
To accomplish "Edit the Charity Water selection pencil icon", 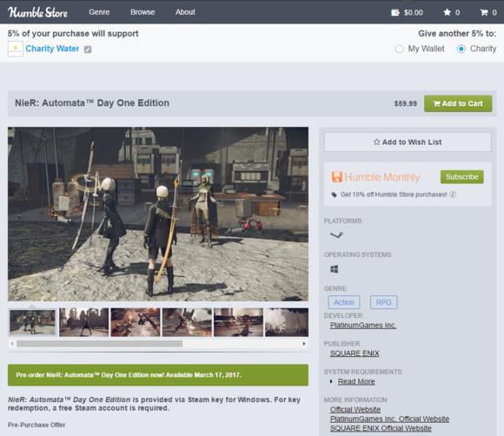I will [88, 50].
